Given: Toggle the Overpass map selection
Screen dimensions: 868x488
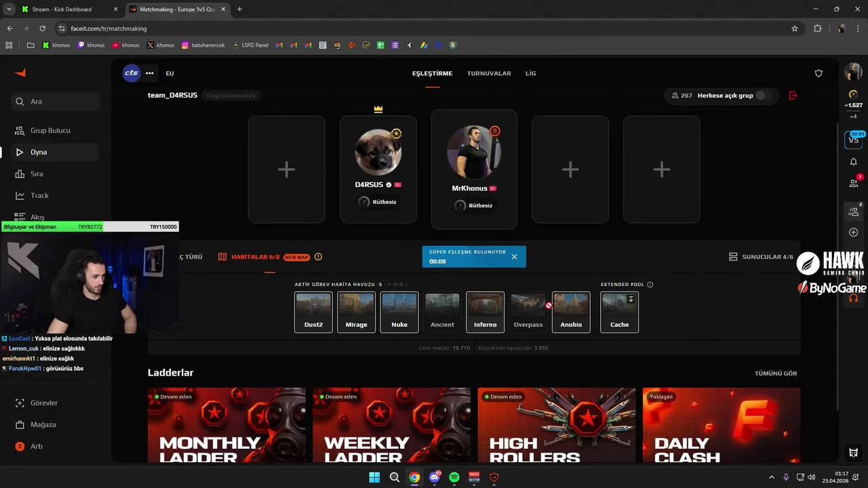Looking at the screenshot, I should 528,312.
